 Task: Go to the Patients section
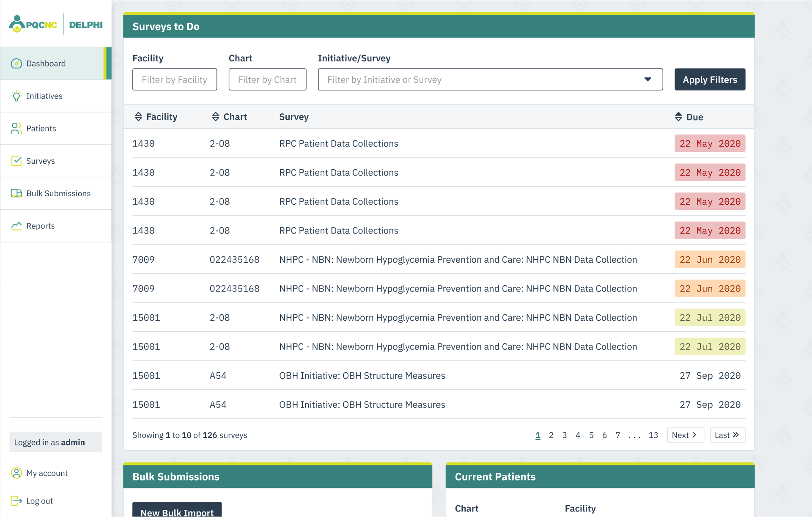pos(56,129)
